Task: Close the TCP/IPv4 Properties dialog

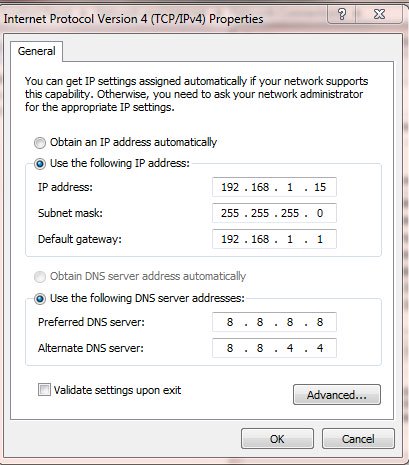Action: coord(379,14)
